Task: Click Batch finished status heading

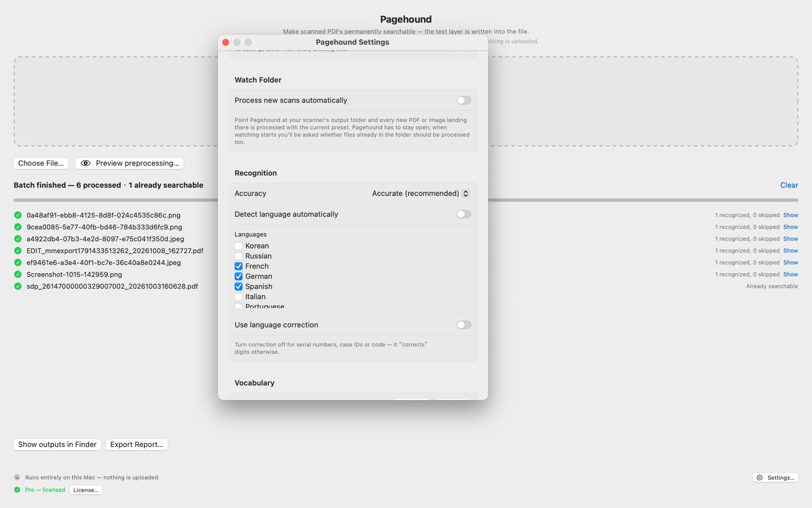Action: (x=108, y=185)
